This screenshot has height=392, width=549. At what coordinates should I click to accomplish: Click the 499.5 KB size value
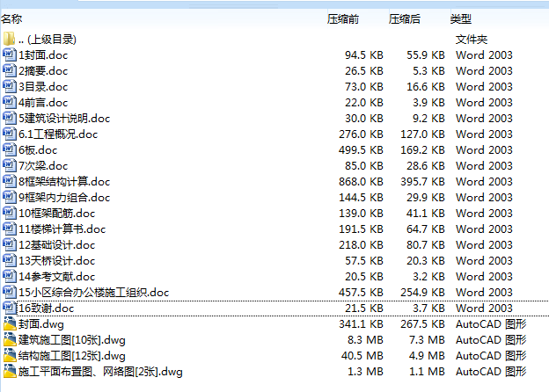(x=361, y=150)
